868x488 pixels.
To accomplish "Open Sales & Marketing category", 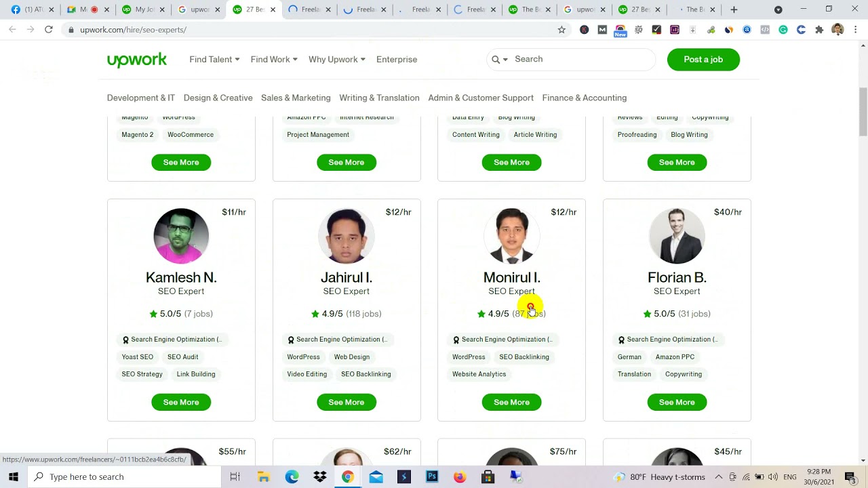I will (x=296, y=98).
